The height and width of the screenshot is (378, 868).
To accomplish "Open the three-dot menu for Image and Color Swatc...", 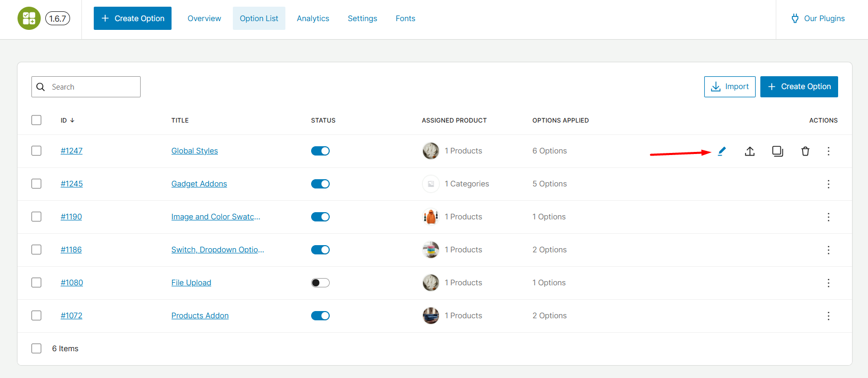I will 828,217.
